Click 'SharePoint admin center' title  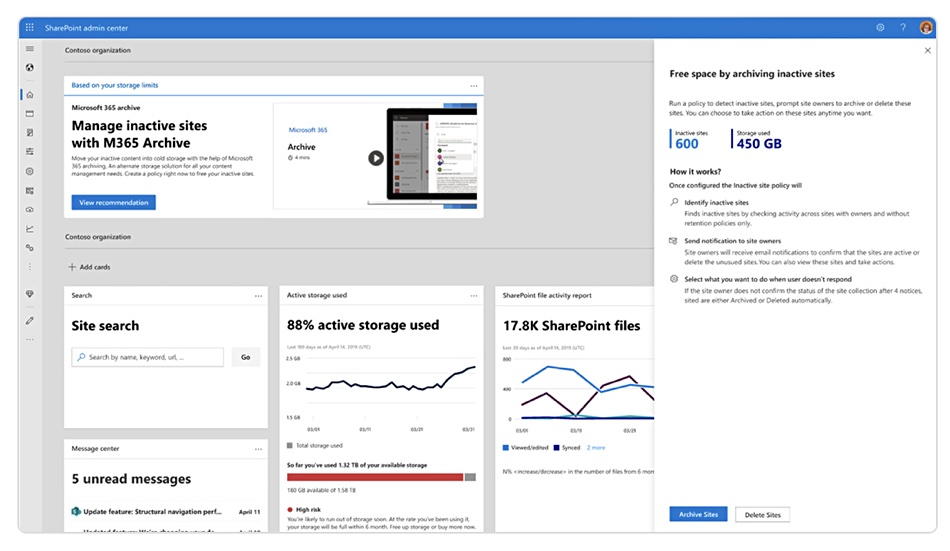86,28
